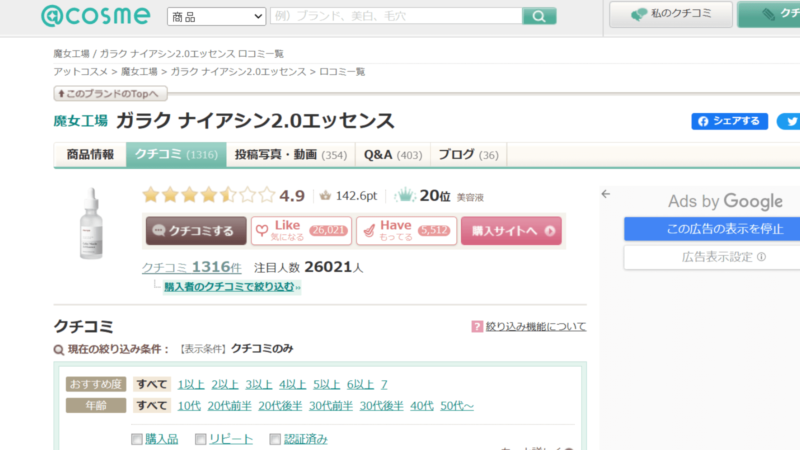Open the ブログ (36) tab

point(468,155)
